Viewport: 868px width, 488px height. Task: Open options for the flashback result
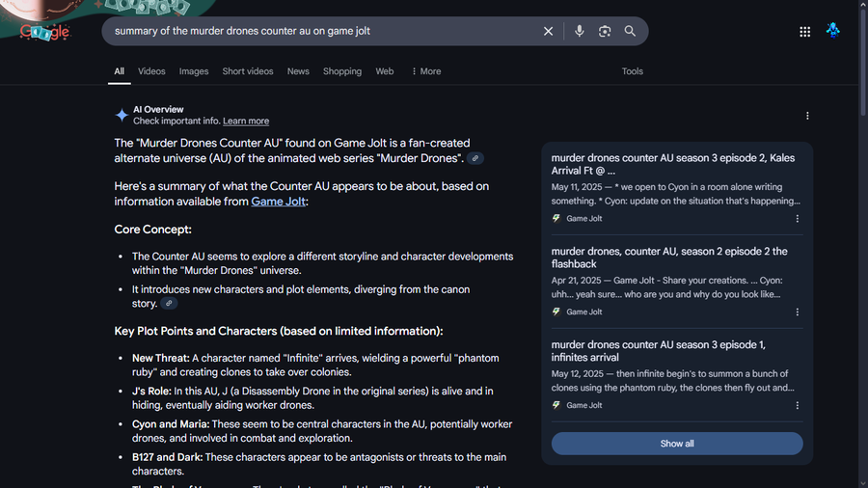tap(798, 312)
